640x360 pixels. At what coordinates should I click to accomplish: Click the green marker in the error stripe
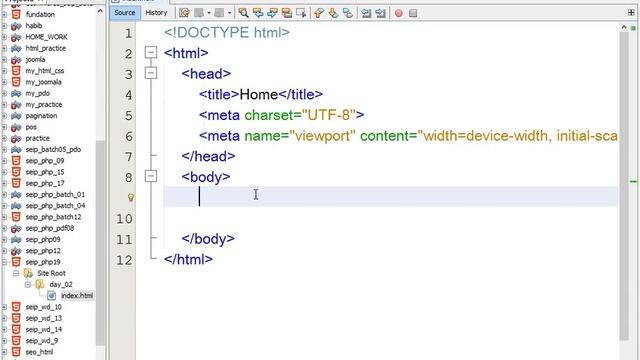[633, 181]
